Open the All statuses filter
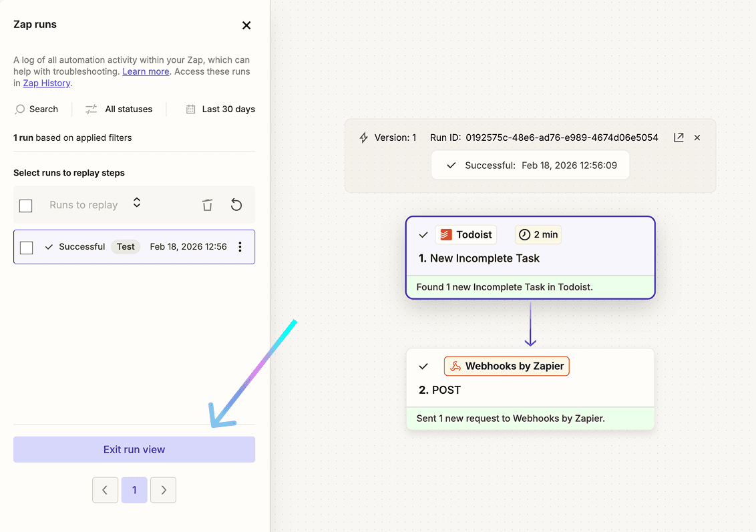The height and width of the screenshot is (532, 756). [128, 109]
